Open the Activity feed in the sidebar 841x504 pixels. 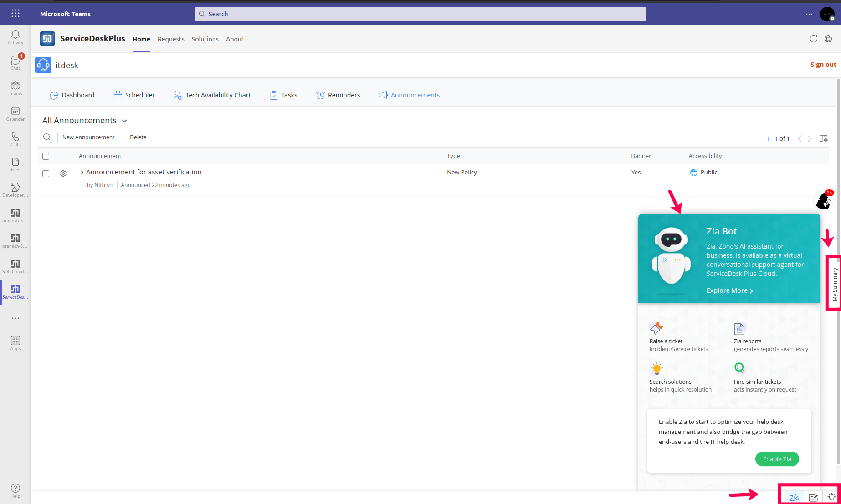tap(15, 37)
